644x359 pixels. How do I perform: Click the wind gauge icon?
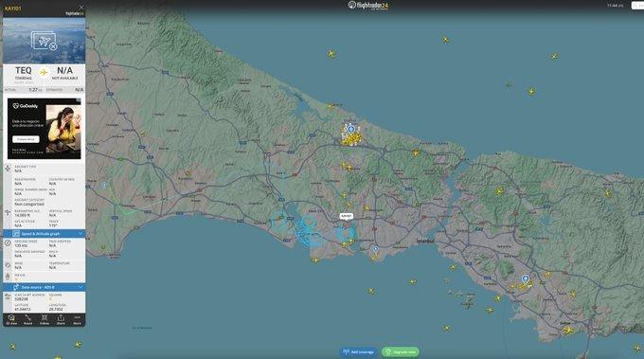click(x=8, y=265)
